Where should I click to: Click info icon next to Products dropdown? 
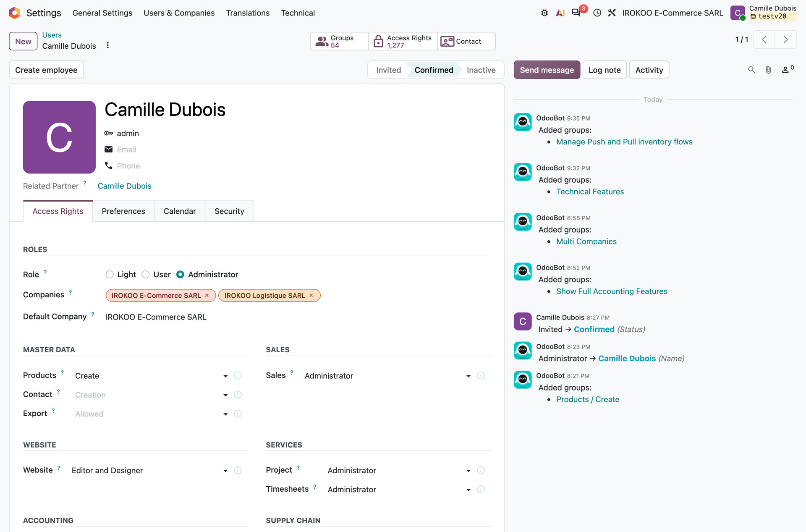pos(238,375)
